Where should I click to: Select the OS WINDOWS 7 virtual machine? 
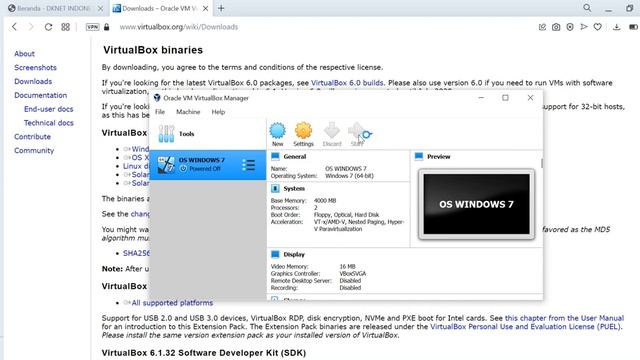pos(207,165)
